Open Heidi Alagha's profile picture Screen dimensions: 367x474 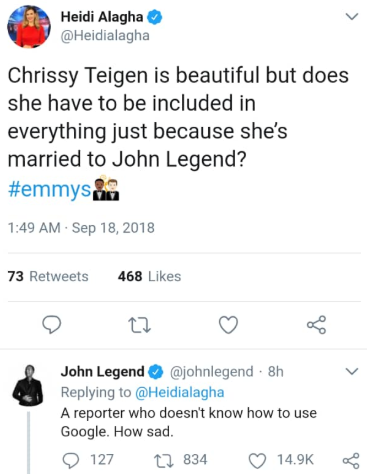(29, 26)
